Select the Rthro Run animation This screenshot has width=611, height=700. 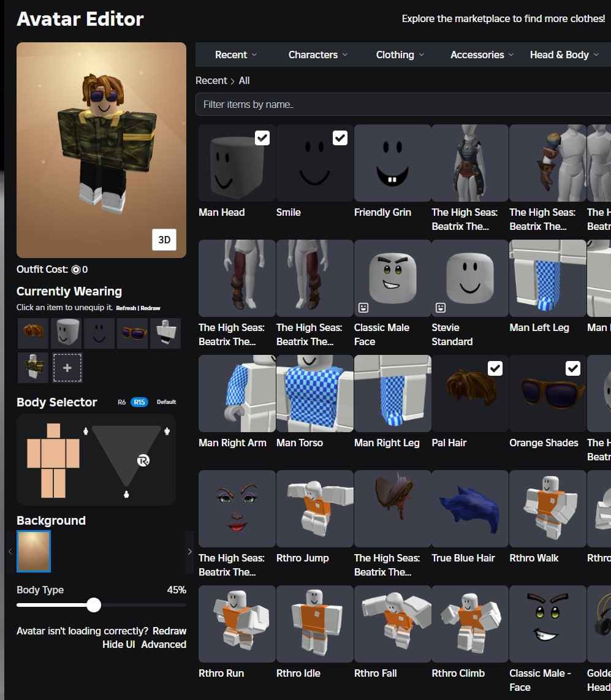(x=237, y=624)
